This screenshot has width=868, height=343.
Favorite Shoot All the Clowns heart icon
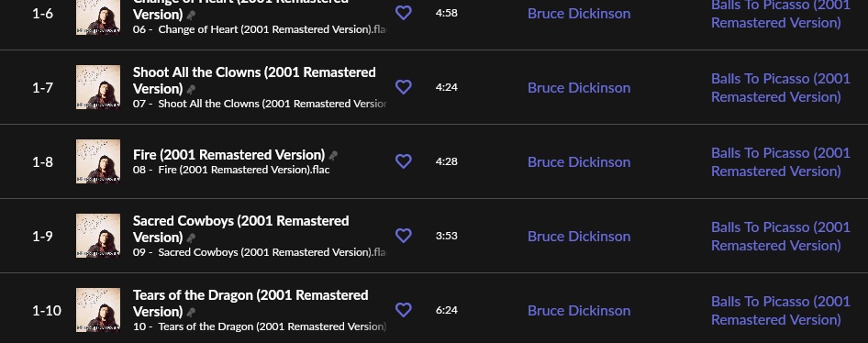pyautogui.click(x=404, y=87)
